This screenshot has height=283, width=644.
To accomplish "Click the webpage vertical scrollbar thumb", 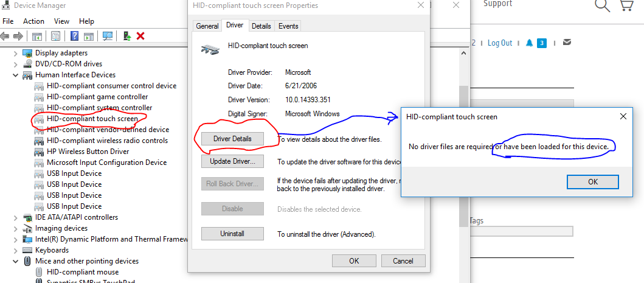I will tap(464, 156).
